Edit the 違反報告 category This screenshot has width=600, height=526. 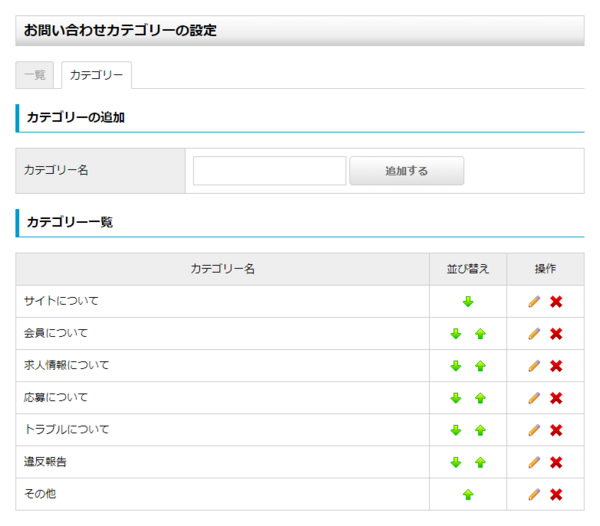534,462
